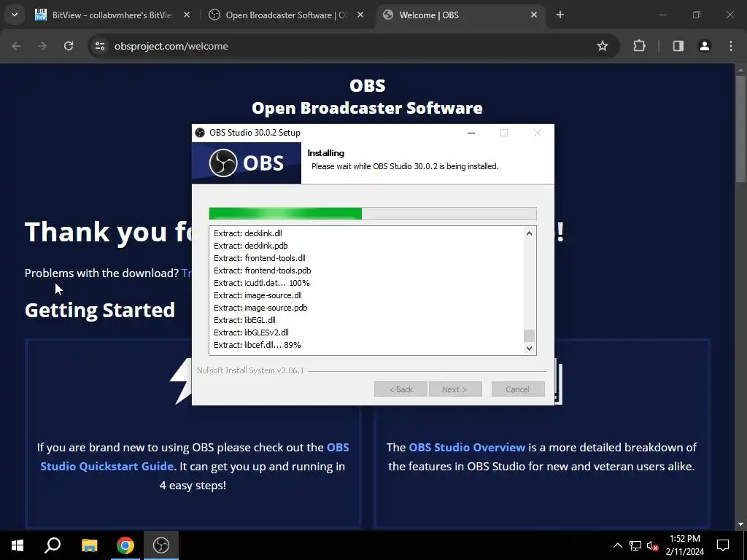Minimize the OBS Studio Setup window
The height and width of the screenshot is (560, 747).
tap(471, 133)
